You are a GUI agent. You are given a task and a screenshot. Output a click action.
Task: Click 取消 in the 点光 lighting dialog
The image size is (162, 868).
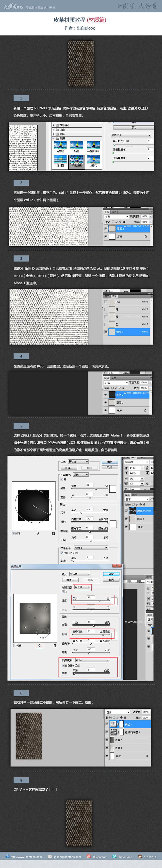point(110,467)
